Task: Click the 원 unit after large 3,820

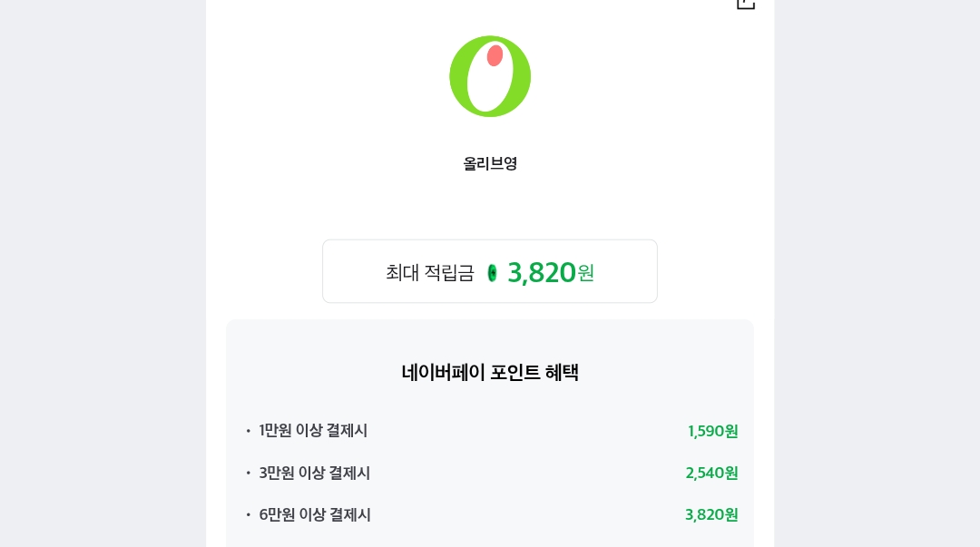Action: [x=586, y=272]
